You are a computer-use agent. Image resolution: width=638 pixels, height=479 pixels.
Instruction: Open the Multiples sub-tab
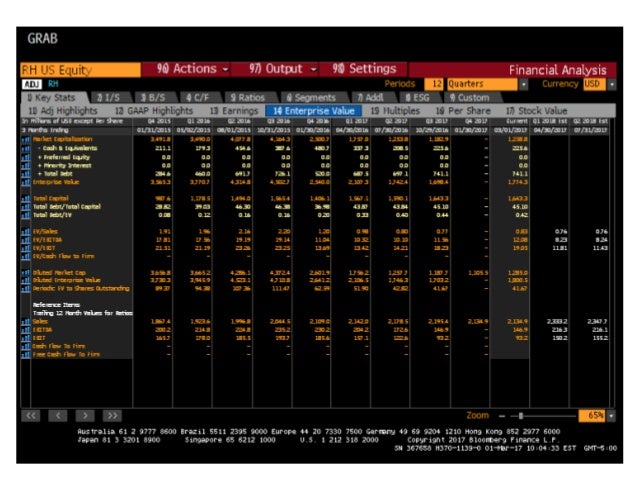tap(395, 111)
